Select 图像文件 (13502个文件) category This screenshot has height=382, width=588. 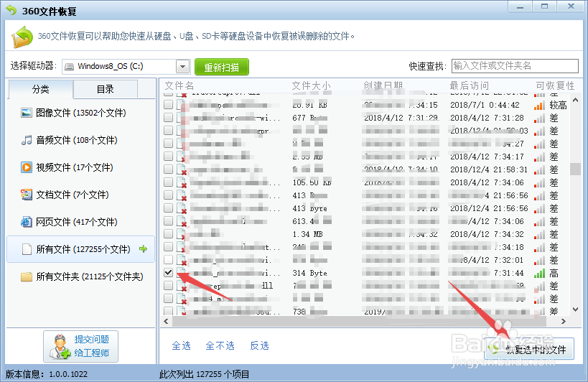(80, 113)
